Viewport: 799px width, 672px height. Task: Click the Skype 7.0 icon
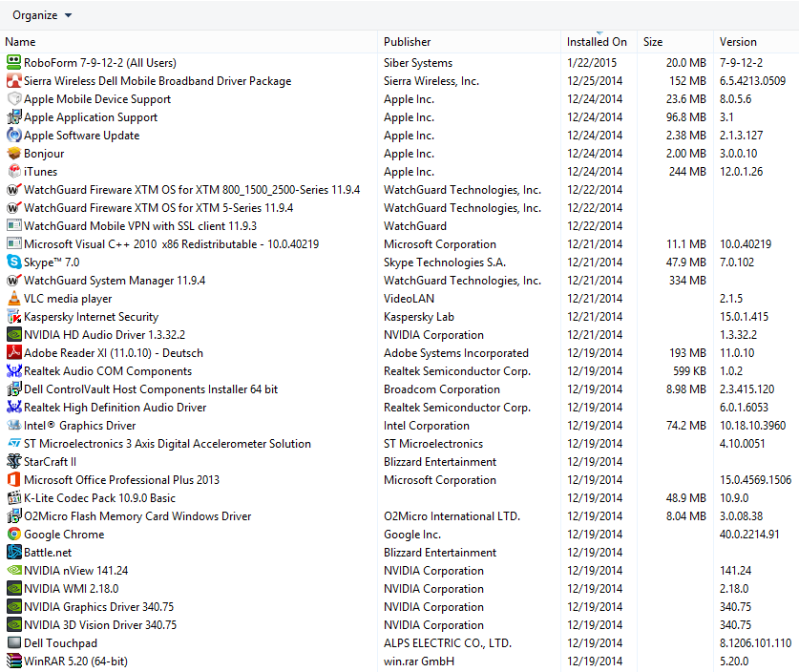coord(13,262)
